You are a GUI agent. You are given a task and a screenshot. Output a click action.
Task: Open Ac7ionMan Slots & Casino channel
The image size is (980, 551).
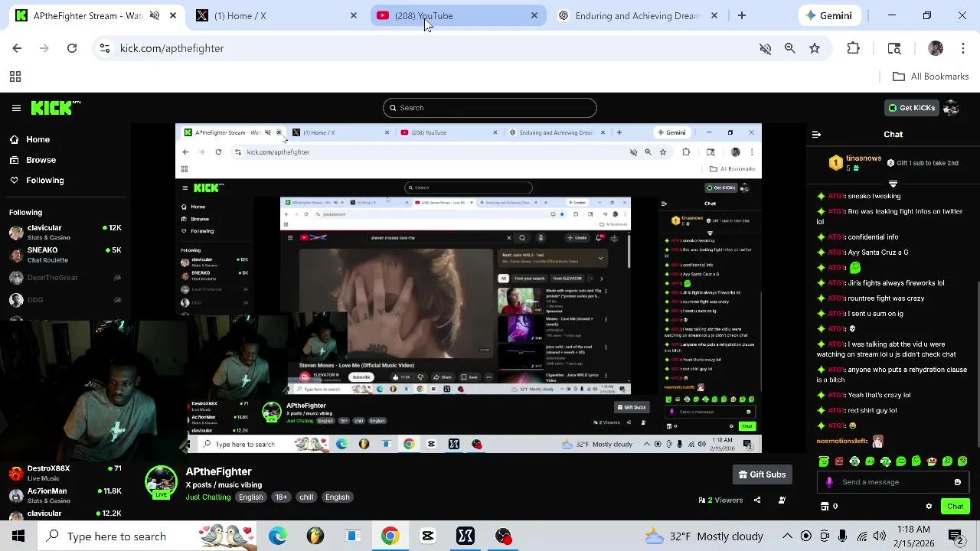click(65, 495)
